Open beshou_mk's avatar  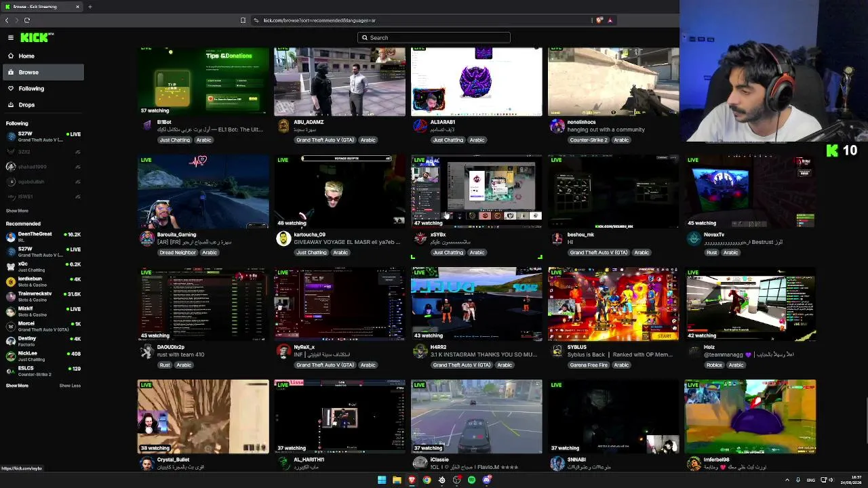557,238
